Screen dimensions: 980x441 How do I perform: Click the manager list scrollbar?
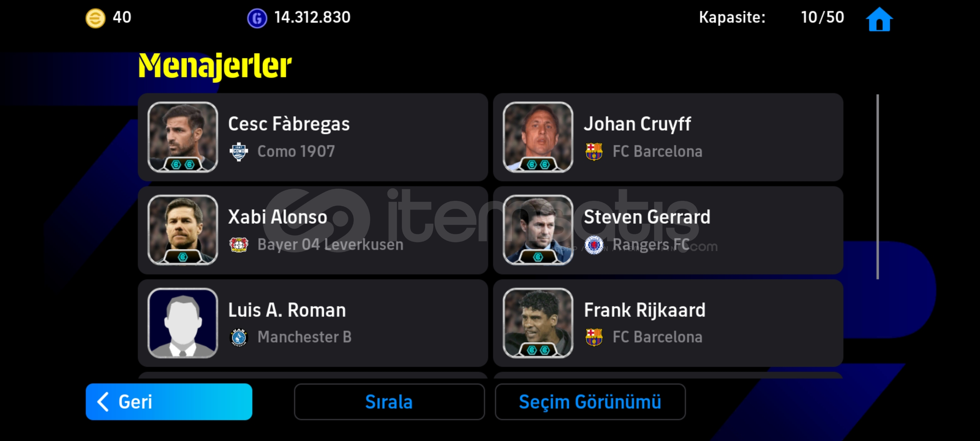(878, 187)
